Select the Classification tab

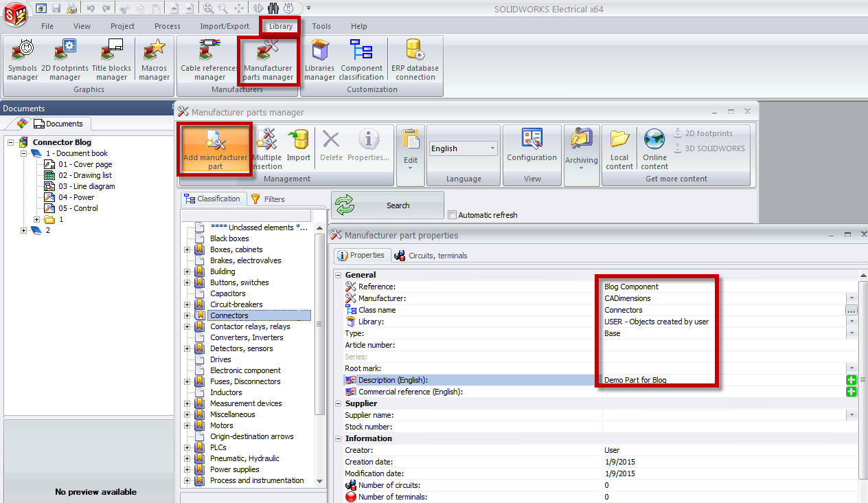[x=212, y=199]
